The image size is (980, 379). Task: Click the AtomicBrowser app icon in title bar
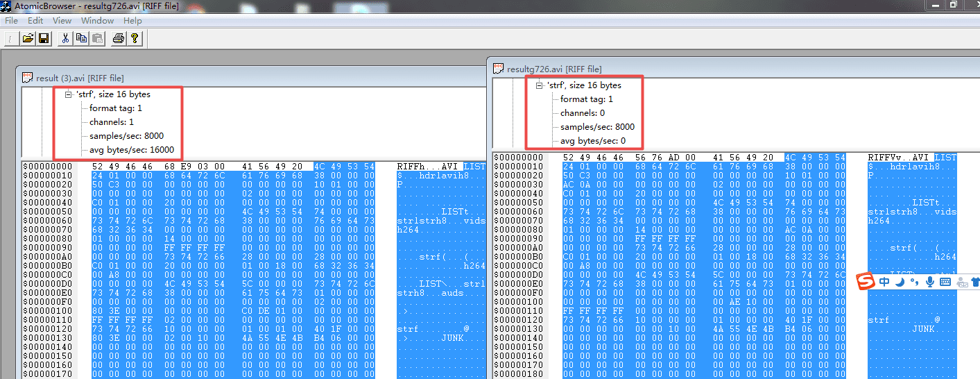[x=6, y=5]
